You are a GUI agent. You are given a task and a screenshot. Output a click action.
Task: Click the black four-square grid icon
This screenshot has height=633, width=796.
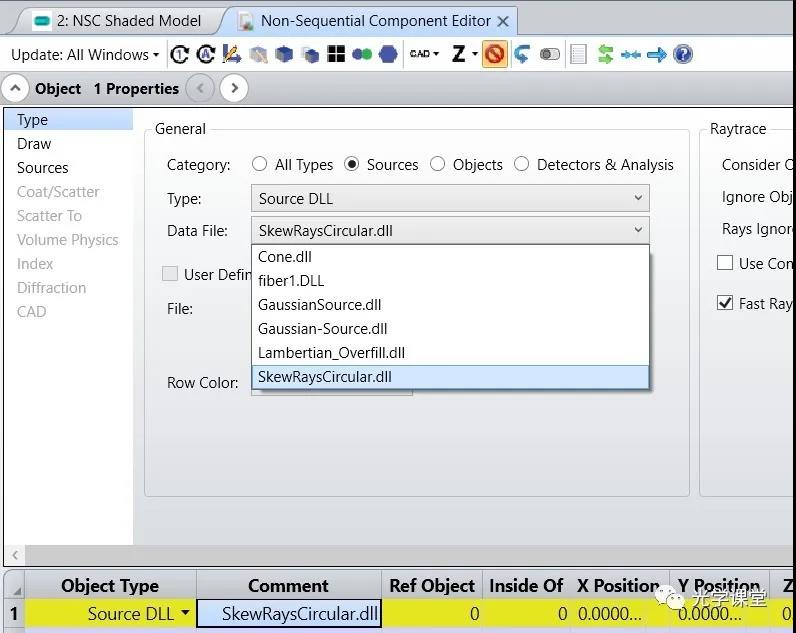pos(336,54)
